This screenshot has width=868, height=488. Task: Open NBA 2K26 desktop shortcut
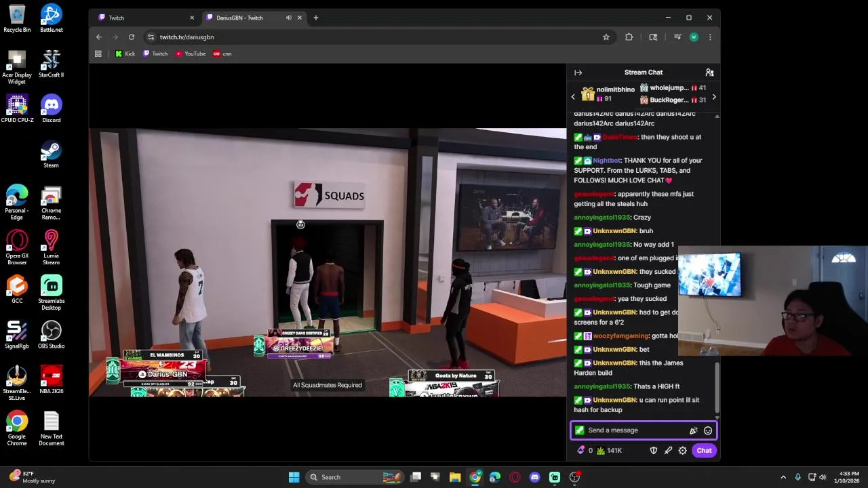click(x=52, y=380)
